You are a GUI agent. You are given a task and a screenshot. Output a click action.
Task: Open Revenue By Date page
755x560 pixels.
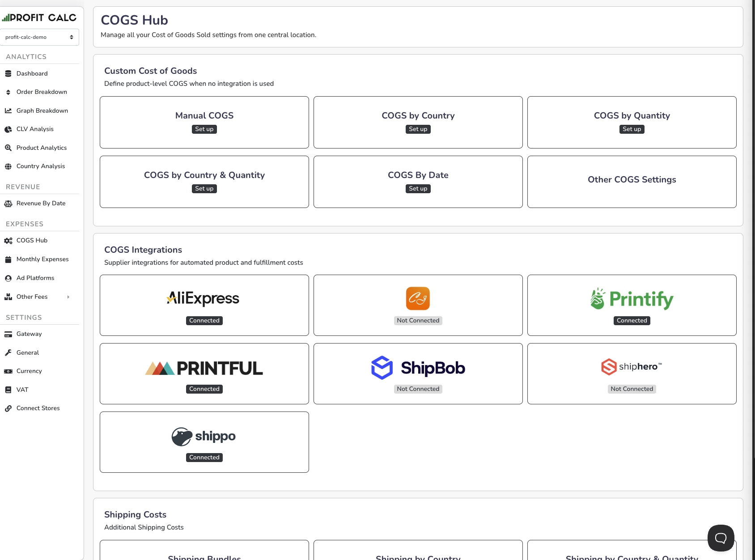tap(41, 204)
